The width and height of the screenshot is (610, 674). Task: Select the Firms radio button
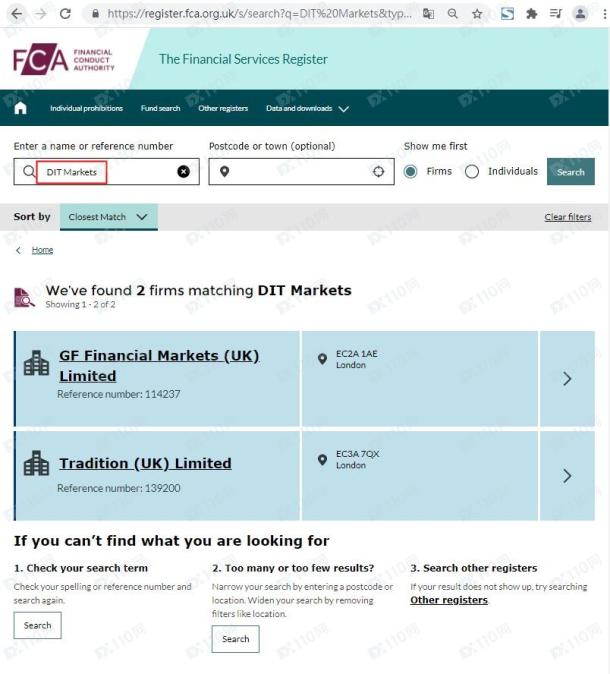(410, 172)
